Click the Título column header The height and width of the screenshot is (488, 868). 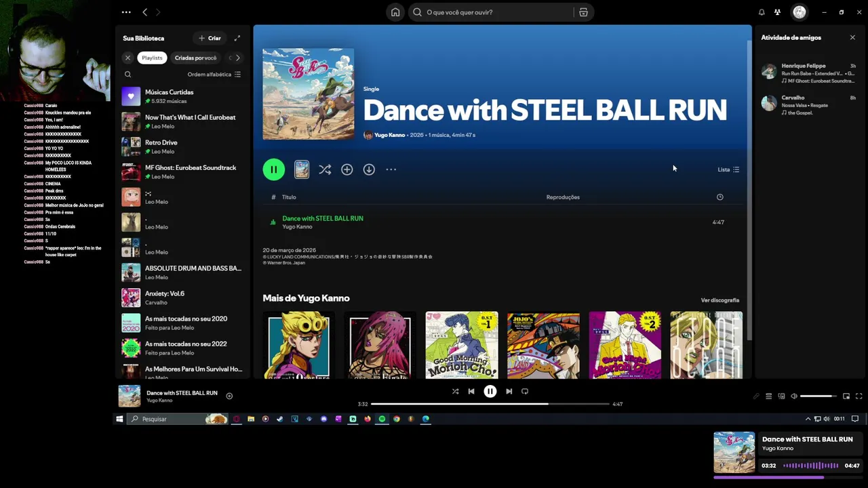pyautogui.click(x=289, y=197)
